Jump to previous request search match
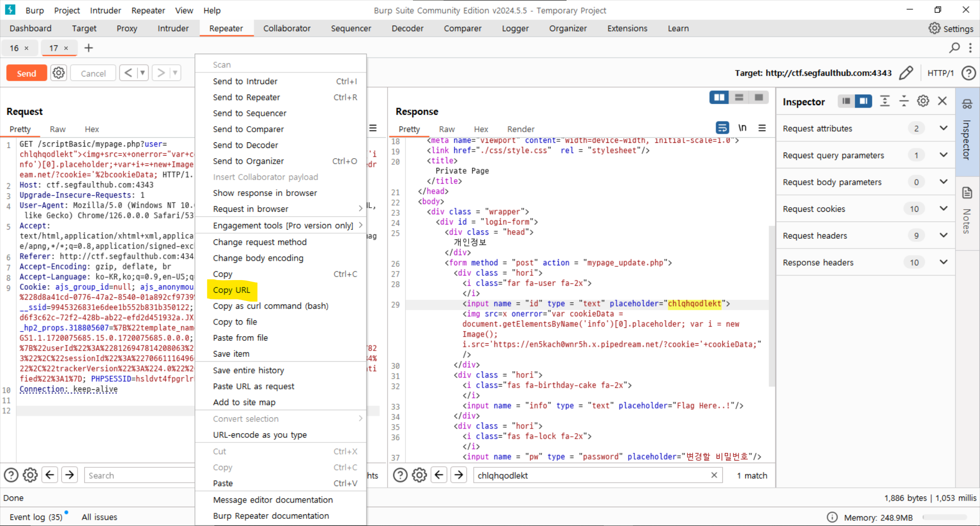The image size is (980, 526). pyautogui.click(x=50, y=475)
